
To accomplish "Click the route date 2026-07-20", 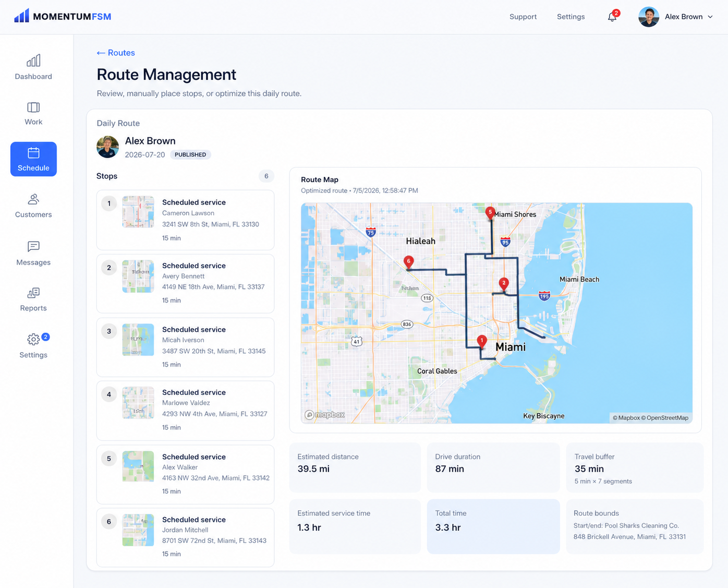I will click(x=145, y=155).
